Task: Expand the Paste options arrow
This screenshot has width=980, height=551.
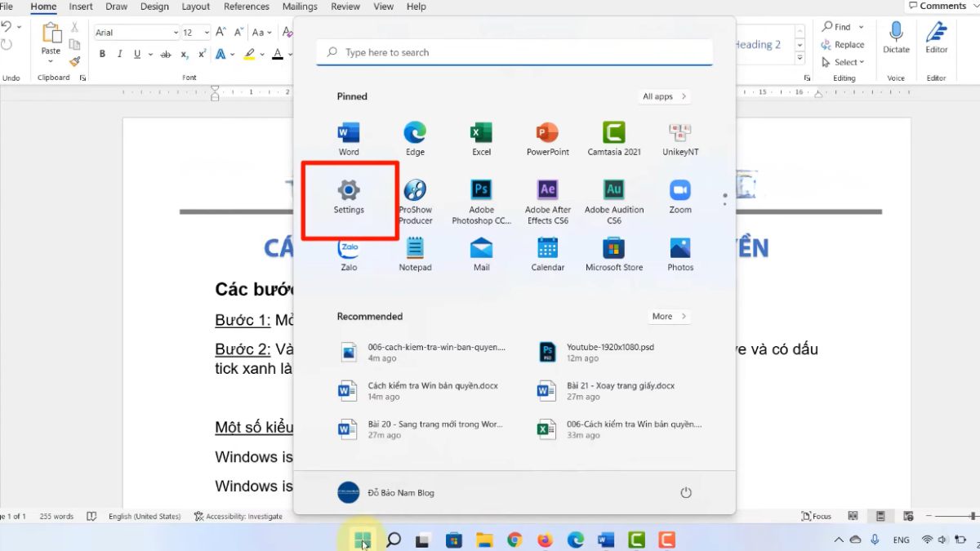Action: tap(51, 62)
